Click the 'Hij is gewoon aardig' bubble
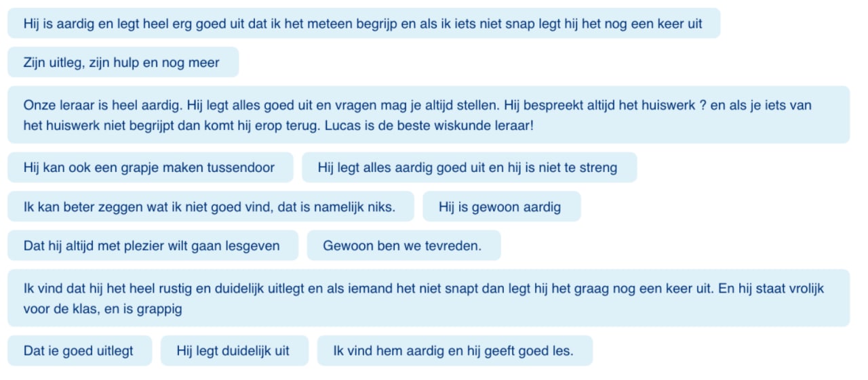This screenshot has height=380, width=868. (500, 207)
